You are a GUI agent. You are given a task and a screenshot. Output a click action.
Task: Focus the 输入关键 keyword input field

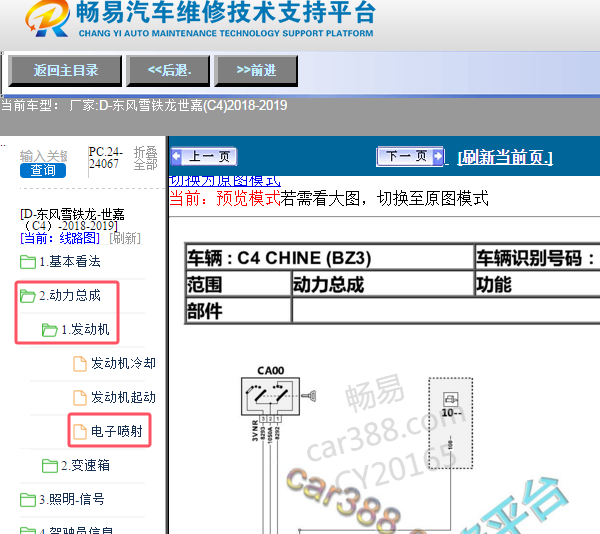[x=44, y=156]
